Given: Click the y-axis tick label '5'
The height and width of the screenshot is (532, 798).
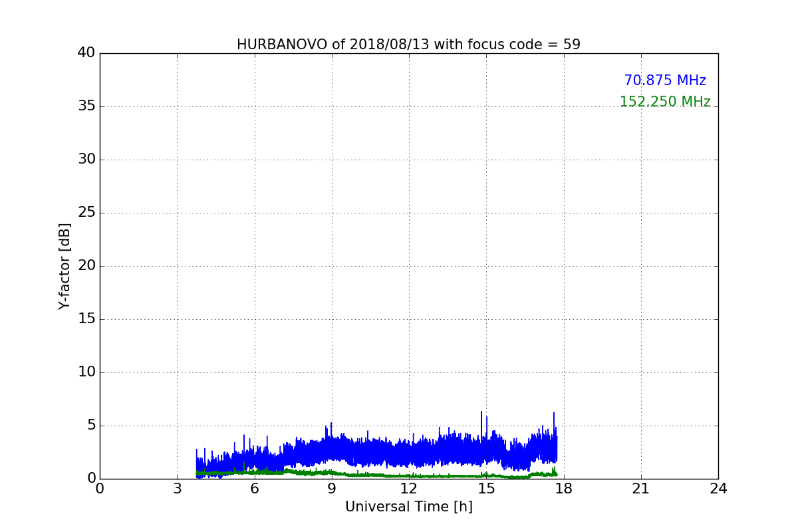Looking at the screenshot, I should [x=91, y=426].
